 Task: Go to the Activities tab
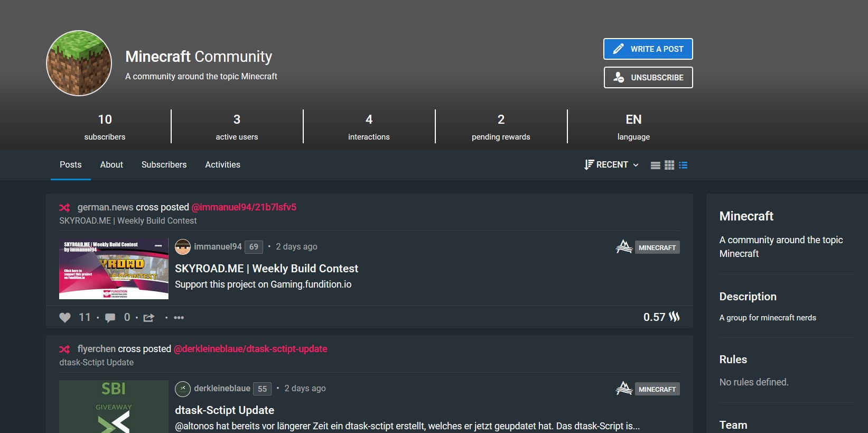222,165
